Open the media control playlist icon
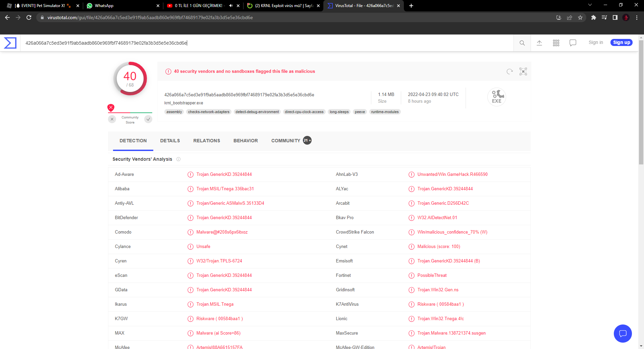 pyautogui.click(x=604, y=17)
